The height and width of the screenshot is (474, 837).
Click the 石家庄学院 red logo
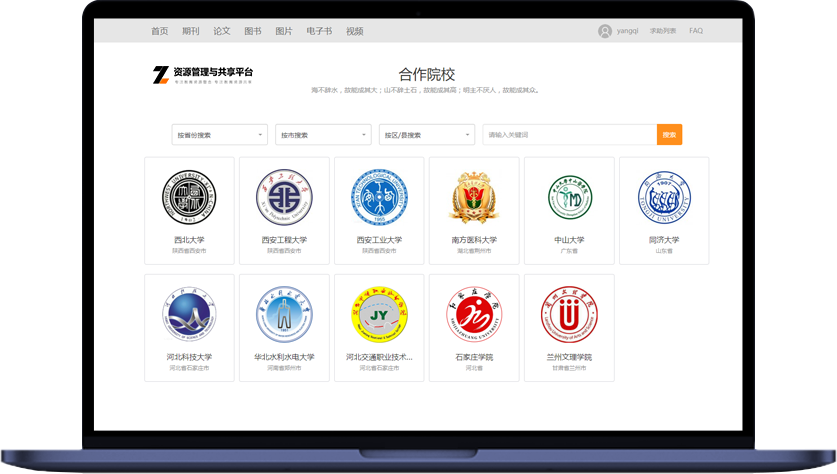(x=474, y=314)
